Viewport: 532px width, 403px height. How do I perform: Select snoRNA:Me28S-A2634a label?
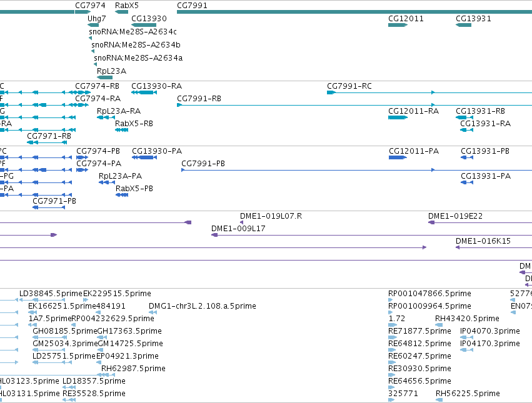tap(138, 58)
